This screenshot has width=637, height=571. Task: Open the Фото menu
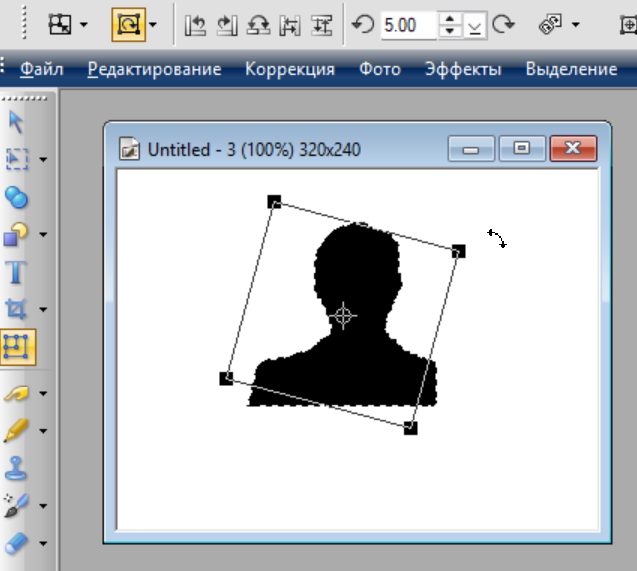[380, 69]
